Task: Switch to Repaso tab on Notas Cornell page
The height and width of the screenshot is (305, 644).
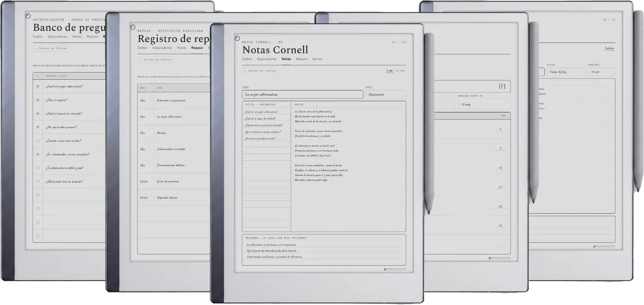Action: [x=301, y=59]
